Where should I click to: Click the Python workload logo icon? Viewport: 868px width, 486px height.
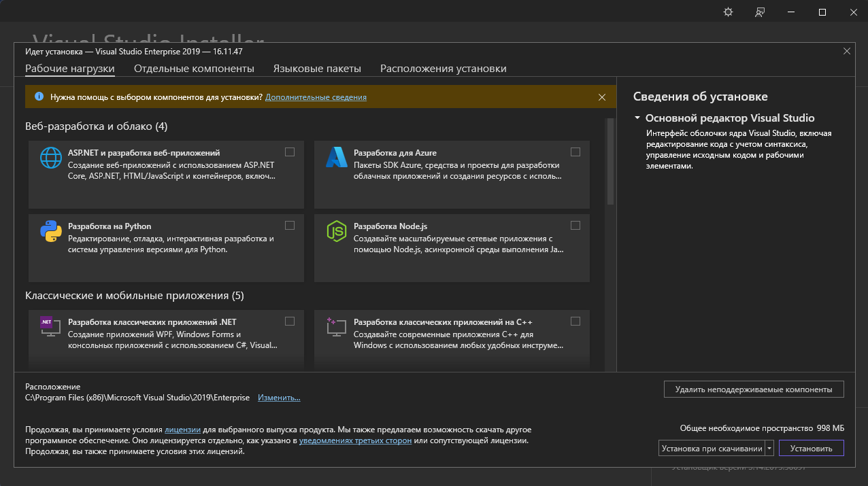tap(51, 232)
